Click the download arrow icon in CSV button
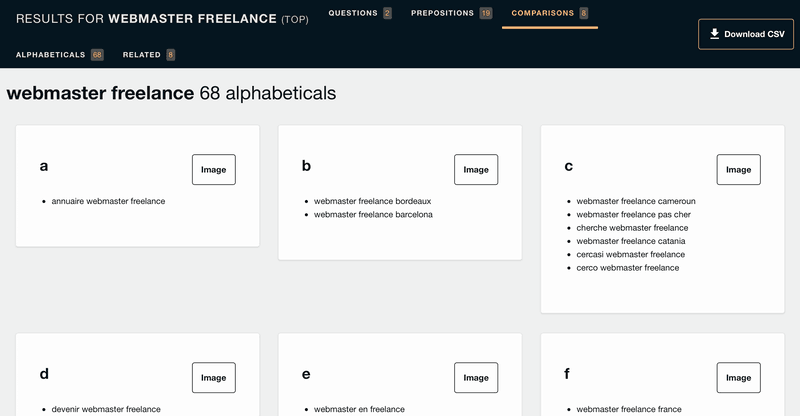The image size is (800, 416). (714, 34)
